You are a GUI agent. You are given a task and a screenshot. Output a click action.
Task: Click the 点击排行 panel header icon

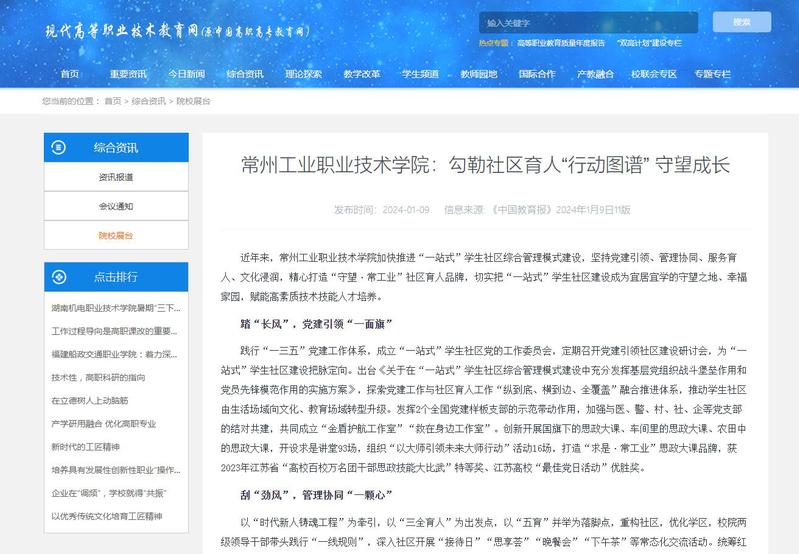point(61,277)
